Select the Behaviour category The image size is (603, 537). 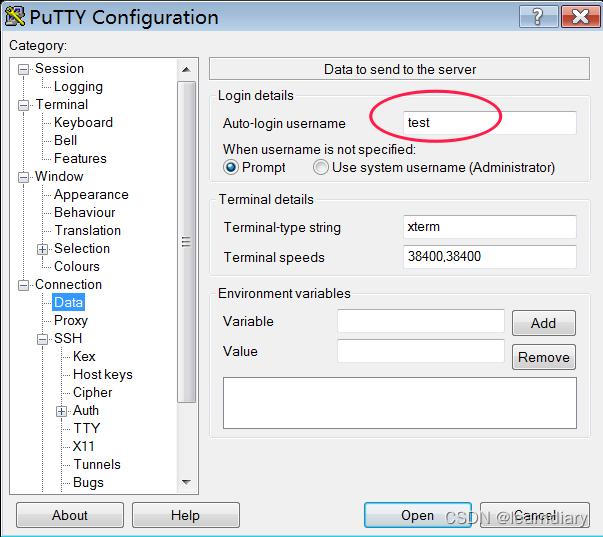(85, 212)
